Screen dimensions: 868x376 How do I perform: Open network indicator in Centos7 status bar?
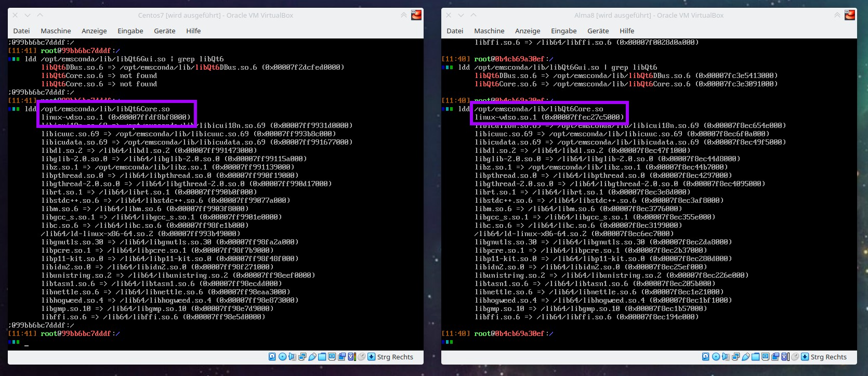coord(303,357)
